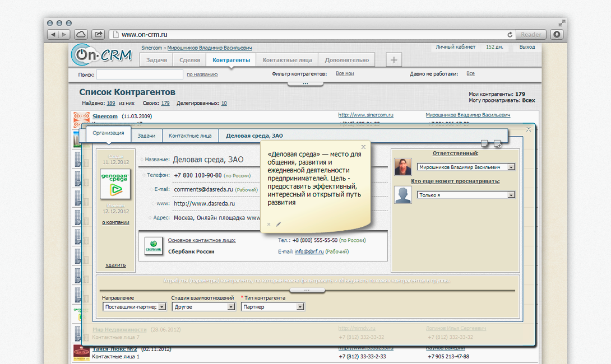Click the Сбербанк logo thumbnail
The height and width of the screenshot is (364, 611).
[154, 246]
